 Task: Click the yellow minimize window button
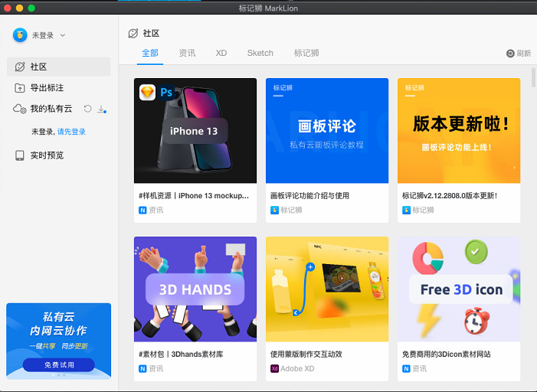tap(19, 8)
